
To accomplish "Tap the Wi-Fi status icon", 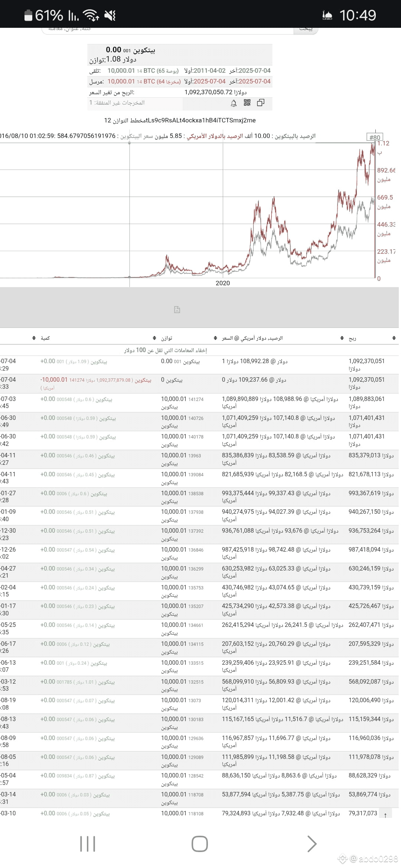I will coord(91,15).
